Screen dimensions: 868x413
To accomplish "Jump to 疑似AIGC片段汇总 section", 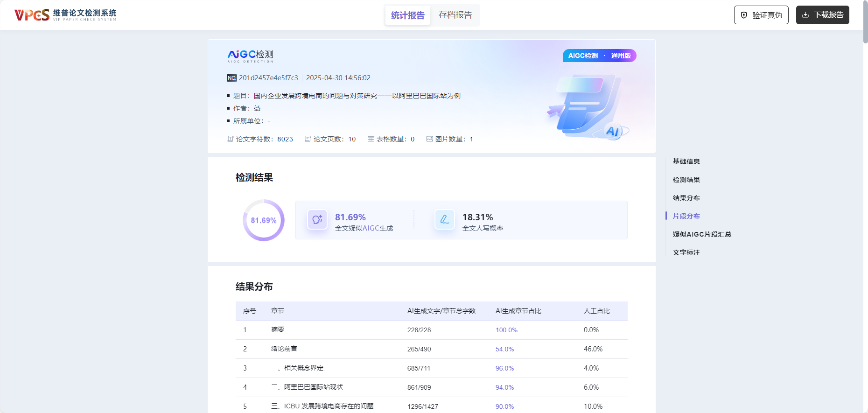I will pos(702,234).
